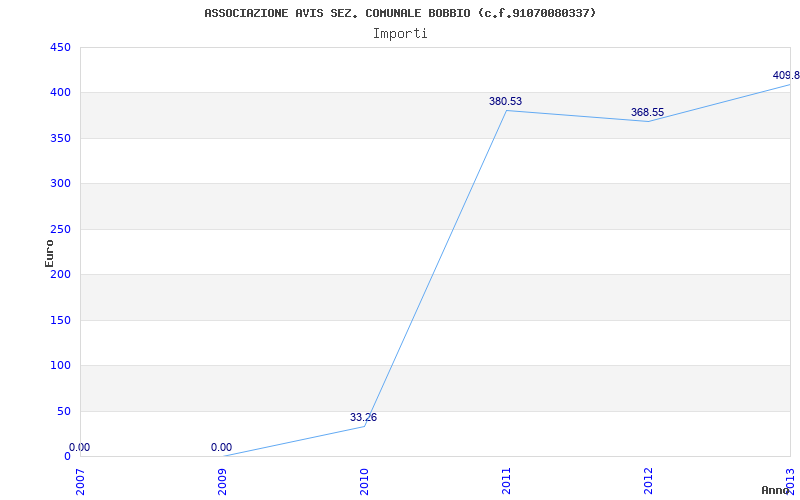Select the 2010 year axis label

pos(364,482)
